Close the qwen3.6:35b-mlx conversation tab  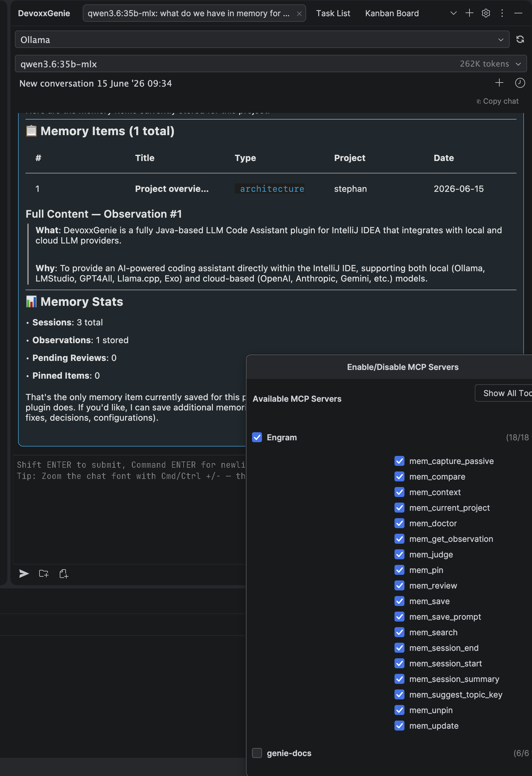pyautogui.click(x=299, y=14)
